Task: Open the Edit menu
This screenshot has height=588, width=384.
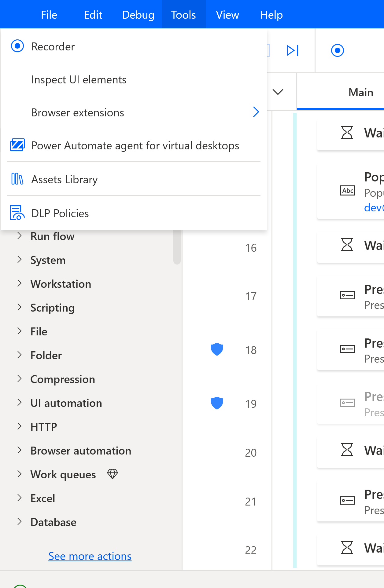Action: pos(93,15)
